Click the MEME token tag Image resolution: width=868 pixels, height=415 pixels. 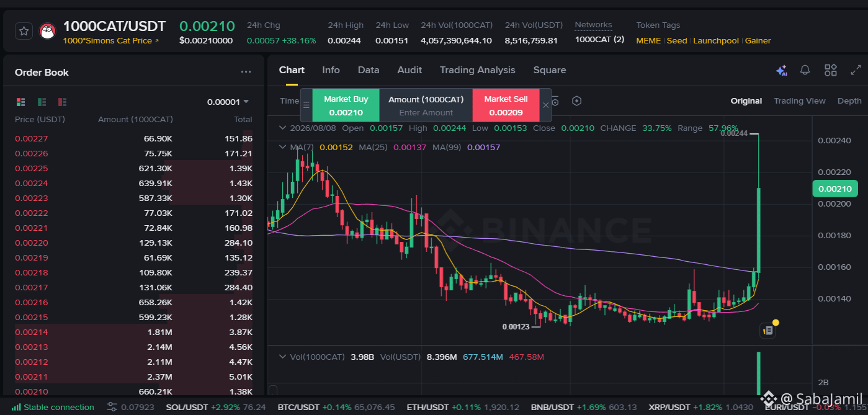(648, 40)
